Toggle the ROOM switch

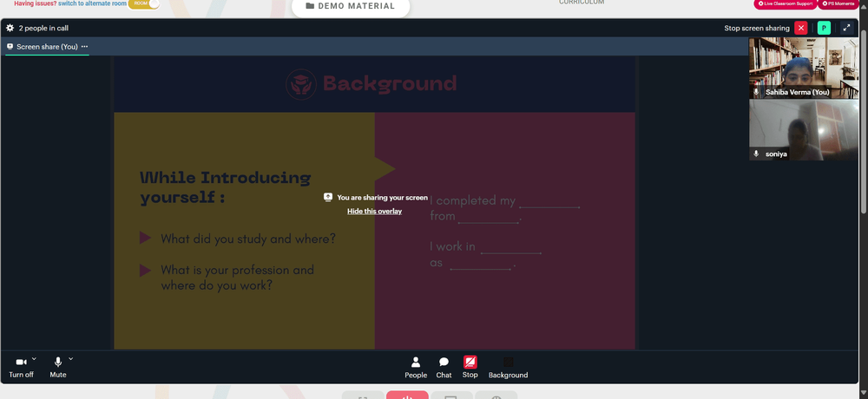(143, 3)
